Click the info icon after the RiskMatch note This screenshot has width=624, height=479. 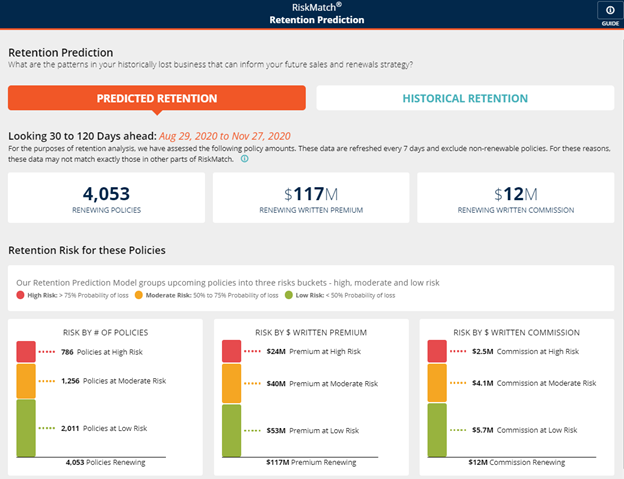tap(245, 159)
